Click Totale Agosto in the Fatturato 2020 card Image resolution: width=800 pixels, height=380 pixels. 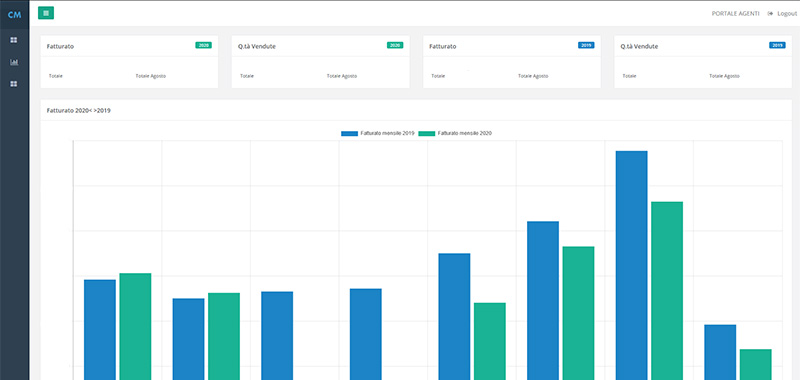click(x=151, y=76)
